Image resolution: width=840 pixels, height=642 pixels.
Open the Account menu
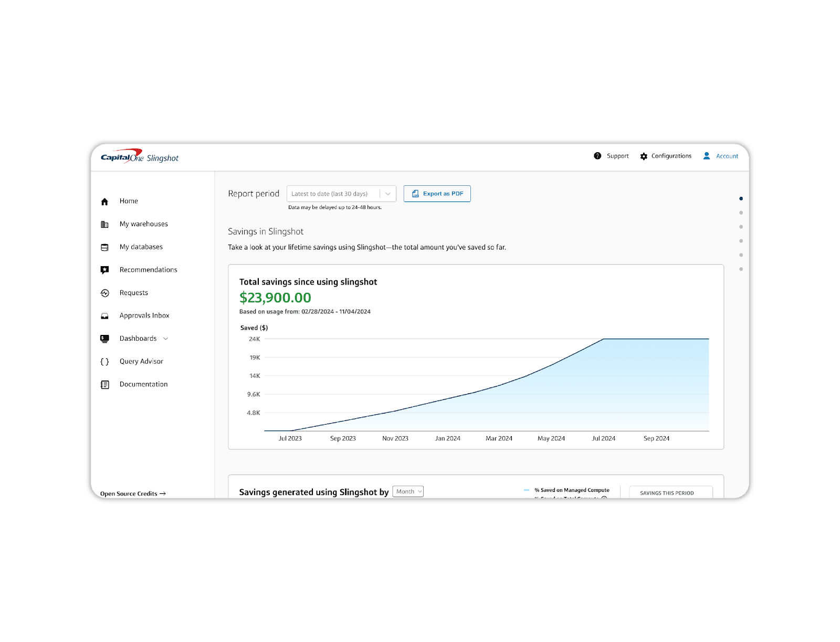point(721,155)
